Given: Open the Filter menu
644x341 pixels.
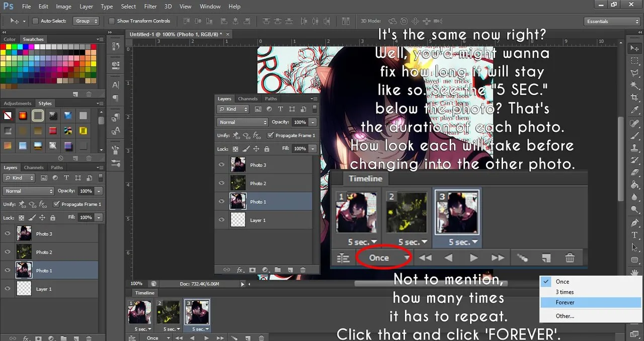Looking at the screenshot, I should pyautogui.click(x=150, y=7).
